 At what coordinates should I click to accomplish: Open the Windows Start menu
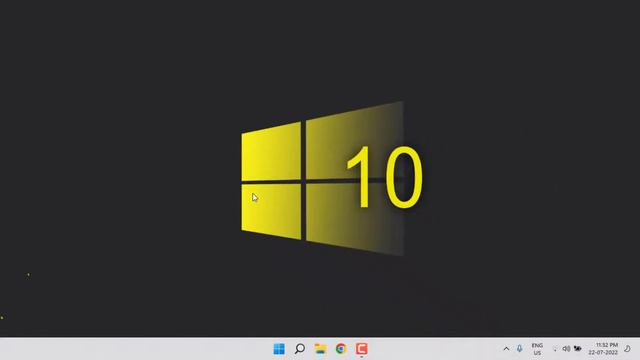point(279,349)
